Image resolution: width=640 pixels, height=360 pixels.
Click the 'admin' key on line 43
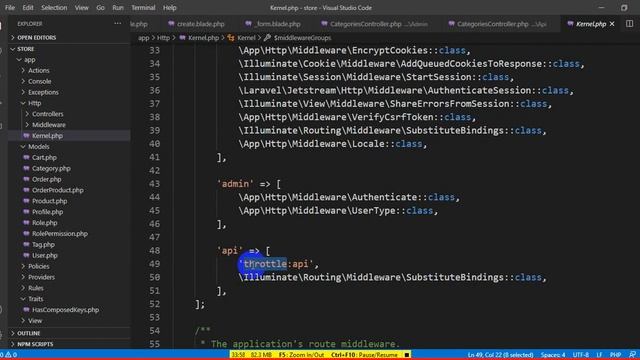pos(235,184)
